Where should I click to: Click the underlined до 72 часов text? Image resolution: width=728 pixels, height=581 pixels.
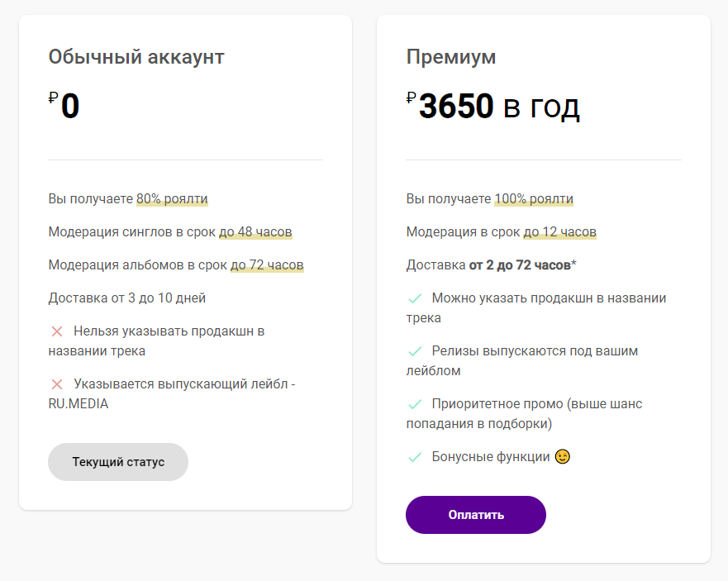(x=267, y=265)
